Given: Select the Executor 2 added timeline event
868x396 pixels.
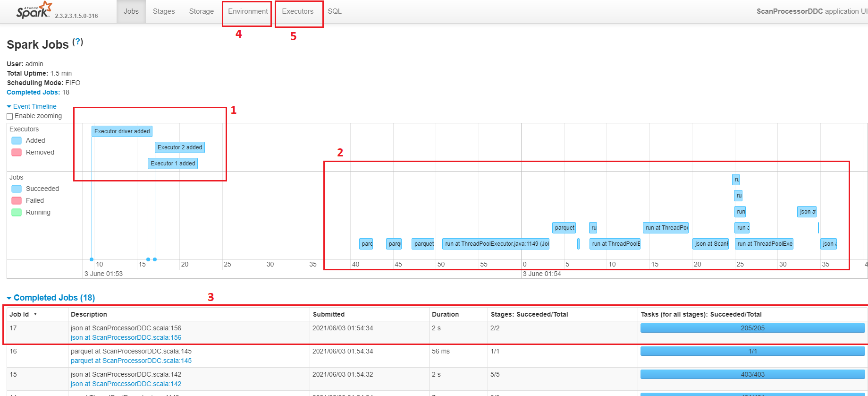Looking at the screenshot, I should coord(179,147).
